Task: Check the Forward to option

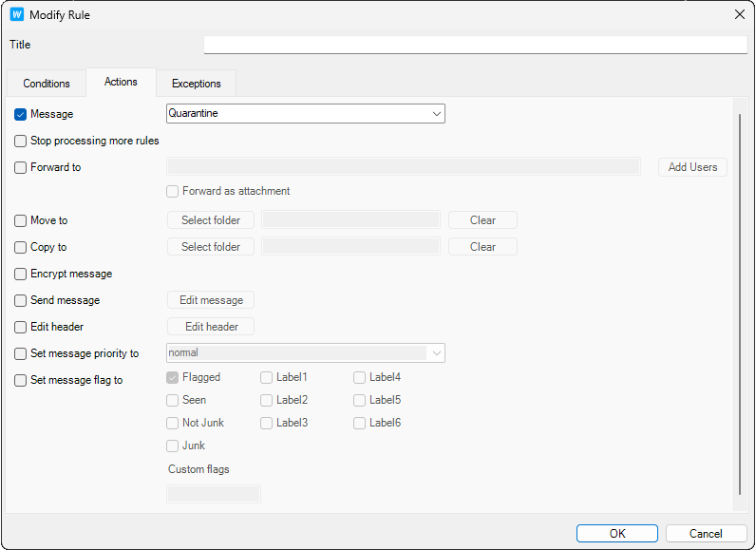Action: coord(20,167)
